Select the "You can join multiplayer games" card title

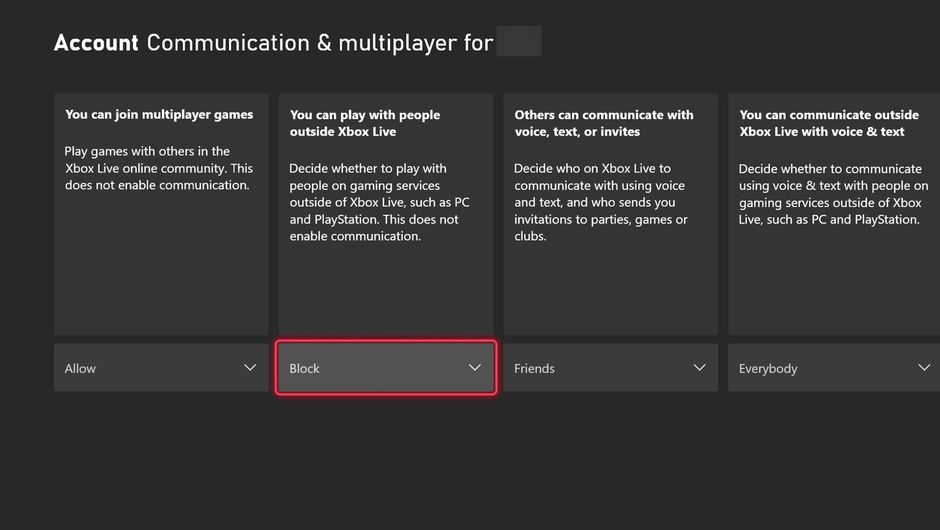point(159,115)
